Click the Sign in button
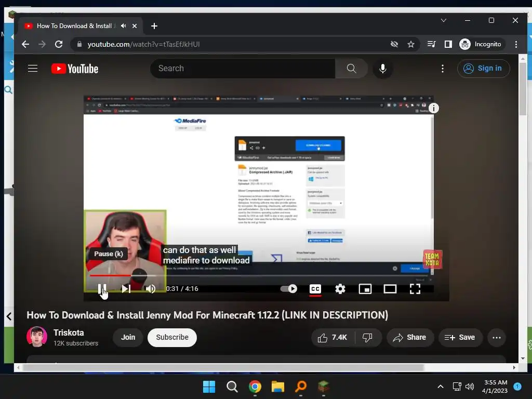Viewport: 532px width, 399px height. point(484,69)
